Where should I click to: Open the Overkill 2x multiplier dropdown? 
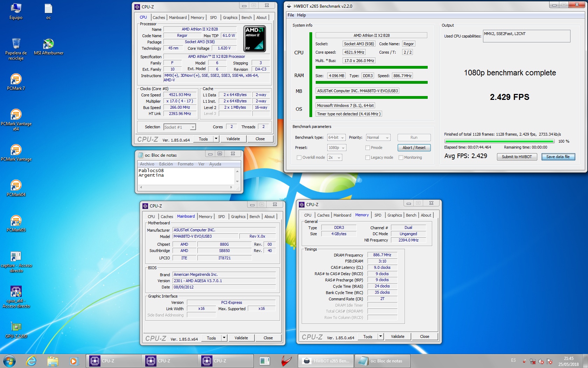pos(335,158)
